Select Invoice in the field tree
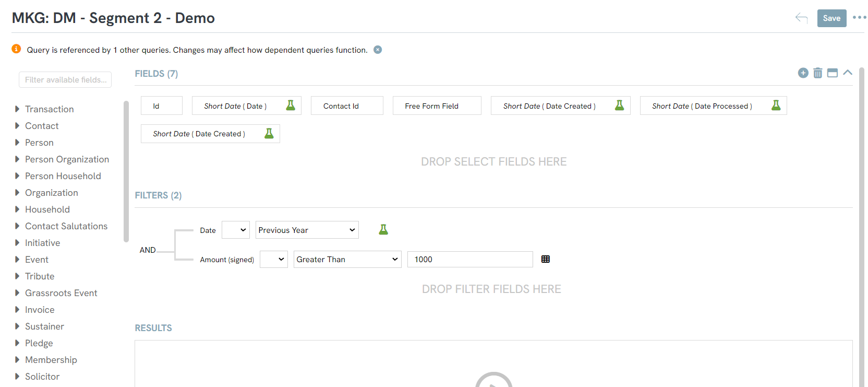 tap(40, 310)
